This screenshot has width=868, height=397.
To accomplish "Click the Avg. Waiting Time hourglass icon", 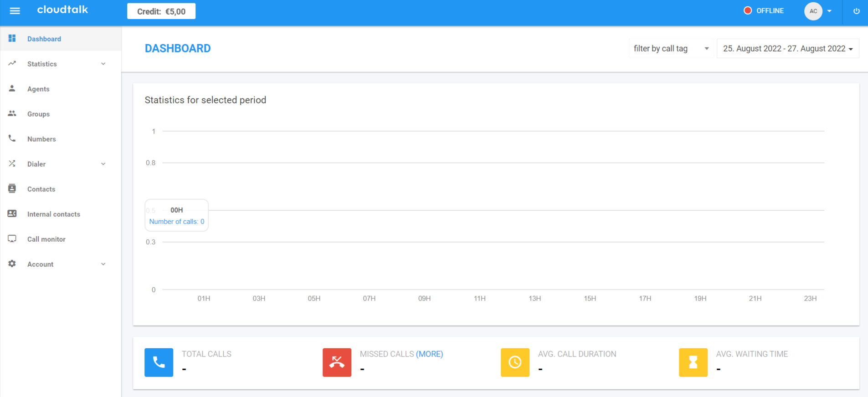I will tap(693, 362).
